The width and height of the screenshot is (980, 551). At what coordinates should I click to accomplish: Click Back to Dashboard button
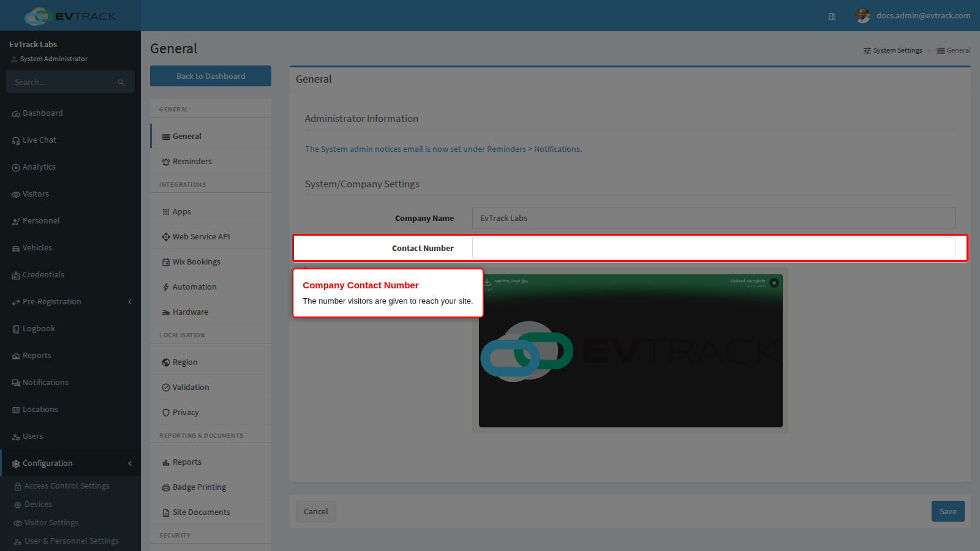pos(211,76)
